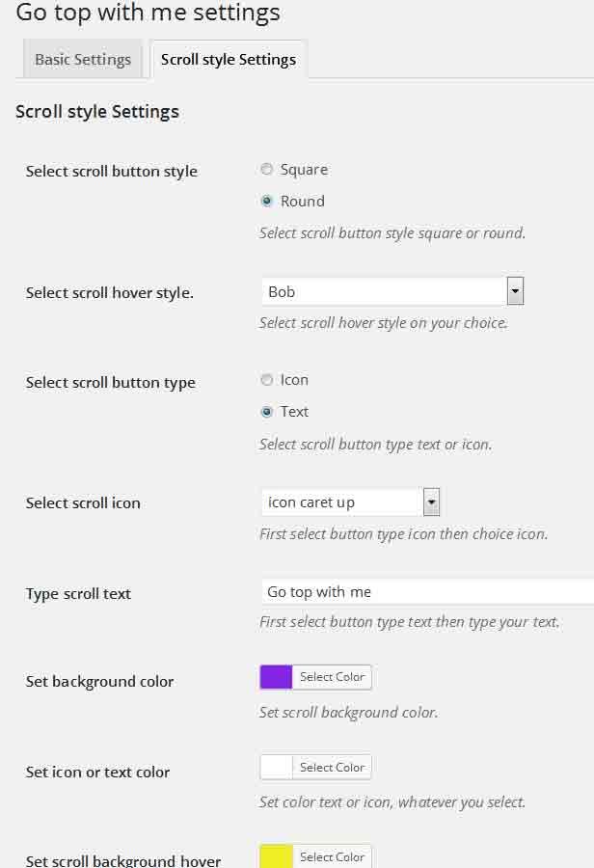The image size is (594, 868).
Task: Open the Scroll style Settings tab
Action: [x=229, y=60]
